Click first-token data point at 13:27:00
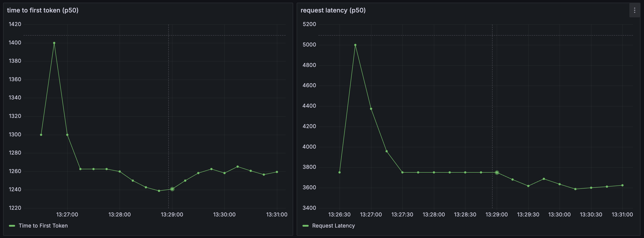644x238 pixels. 67,135
